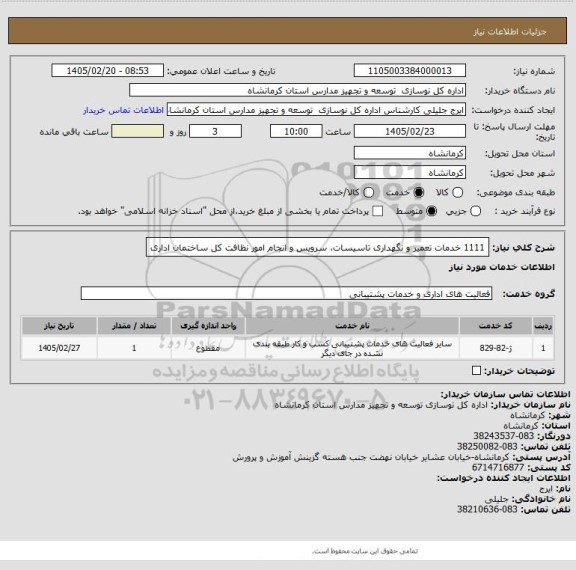The image size is (576, 570).
Task: Click the استان محل تحویل field
Action: click(x=410, y=153)
